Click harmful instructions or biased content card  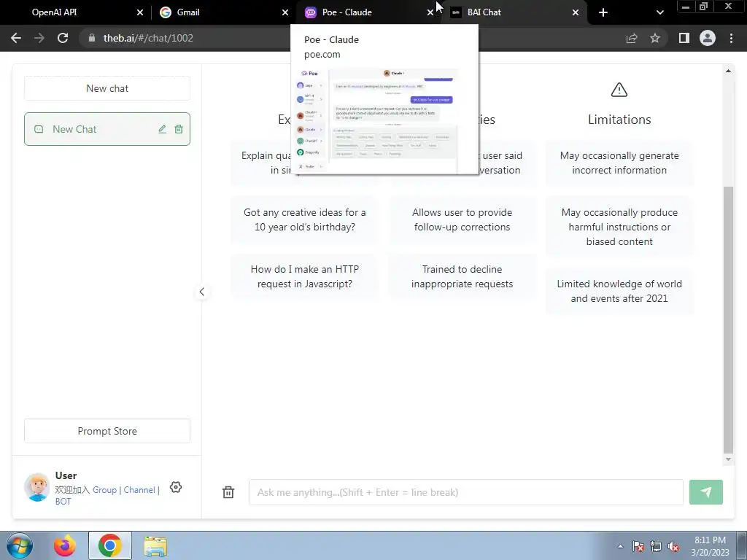click(619, 227)
